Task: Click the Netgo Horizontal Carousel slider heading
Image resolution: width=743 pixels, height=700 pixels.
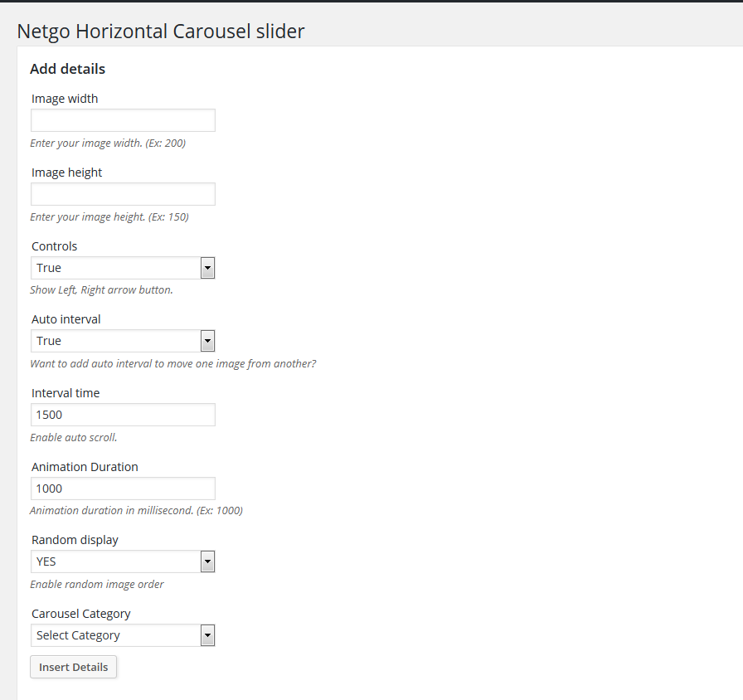Action: coord(161,32)
